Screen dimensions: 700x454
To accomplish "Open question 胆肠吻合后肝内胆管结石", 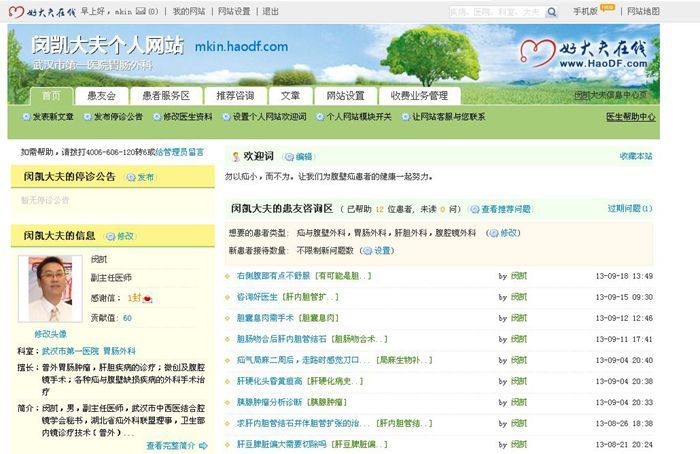I will click(282, 339).
